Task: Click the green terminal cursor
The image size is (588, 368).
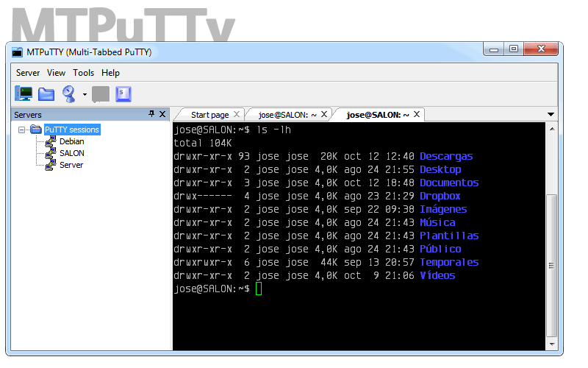Action: click(259, 289)
